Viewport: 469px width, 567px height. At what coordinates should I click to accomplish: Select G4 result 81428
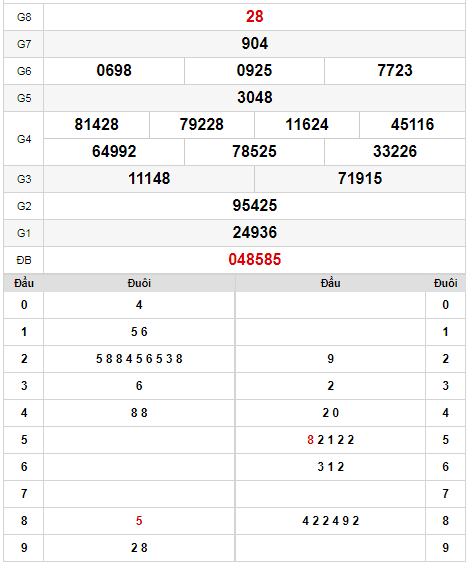[97, 125]
